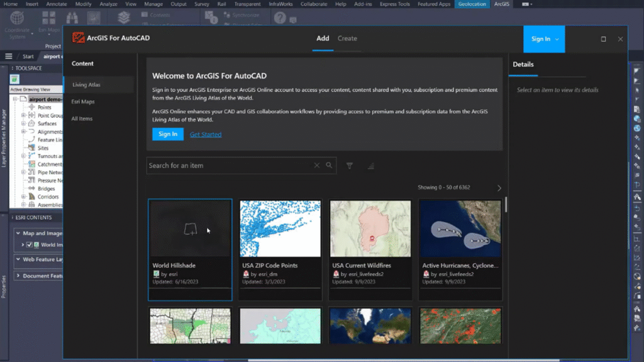The height and width of the screenshot is (362, 644).
Task: Open the Start drawing tab
Action: click(28, 57)
